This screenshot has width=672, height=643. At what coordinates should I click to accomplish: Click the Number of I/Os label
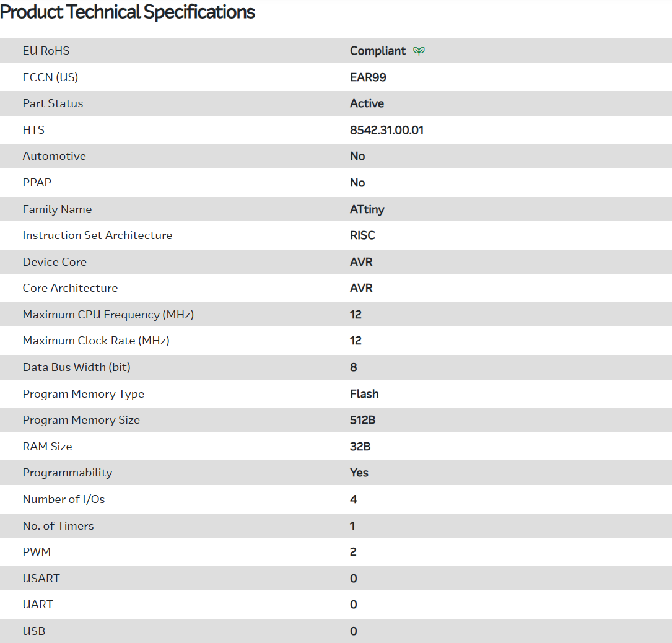tap(64, 499)
